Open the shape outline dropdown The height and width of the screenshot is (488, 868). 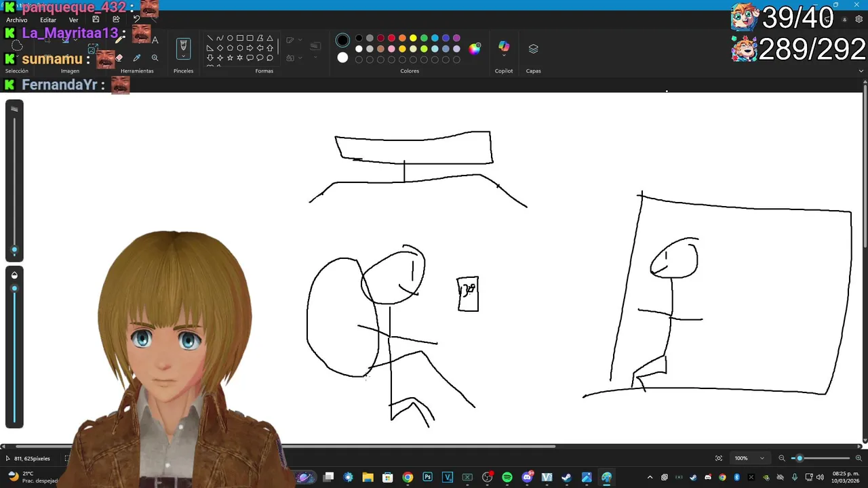coord(299,41)
